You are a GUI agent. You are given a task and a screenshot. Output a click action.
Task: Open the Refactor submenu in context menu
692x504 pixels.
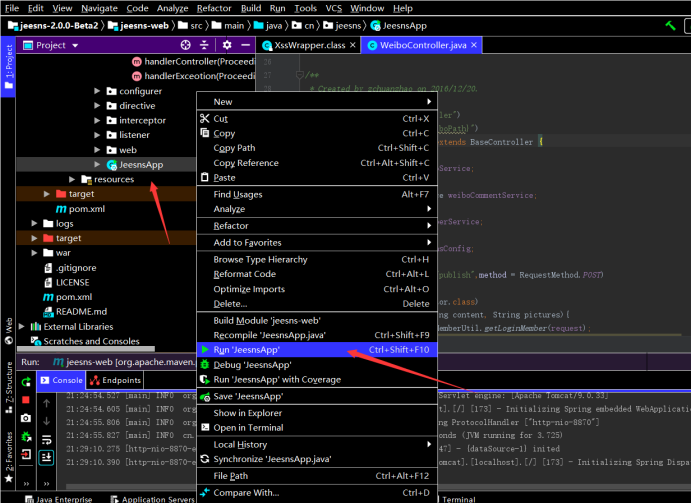pyautogui.click(x=317, y=226)
